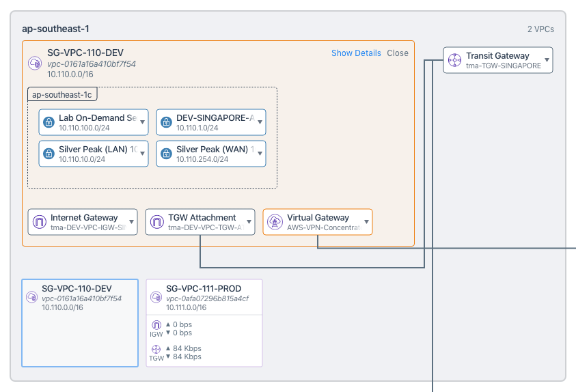Click the lock icon on Lab On-Demand subnet

tap(49, 122)
